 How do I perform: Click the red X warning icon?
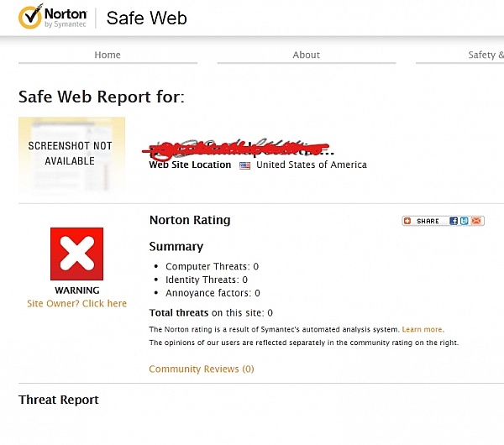[x=76, y=254]
